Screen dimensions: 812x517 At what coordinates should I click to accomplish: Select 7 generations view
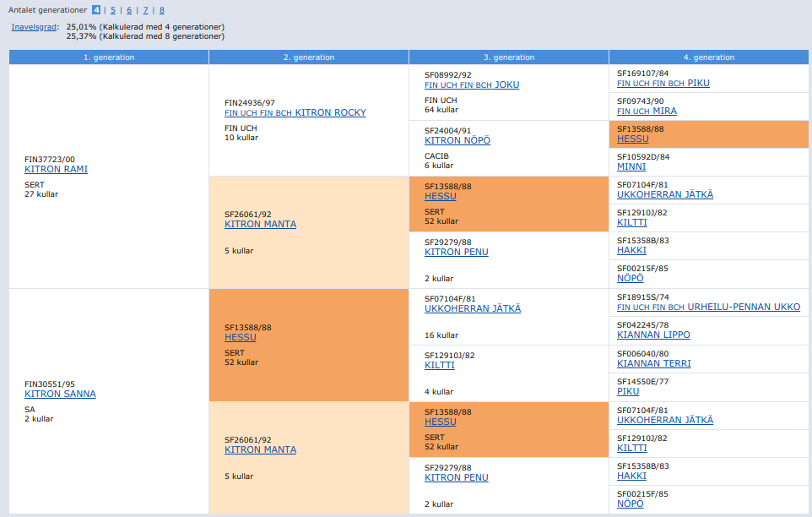(x=143, y=11)
